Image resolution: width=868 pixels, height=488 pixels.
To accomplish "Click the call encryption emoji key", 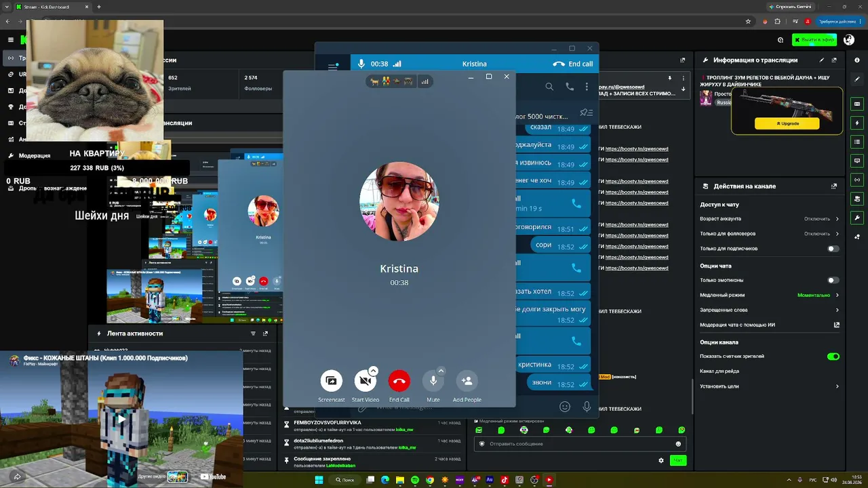I will (x=391, y=81).
